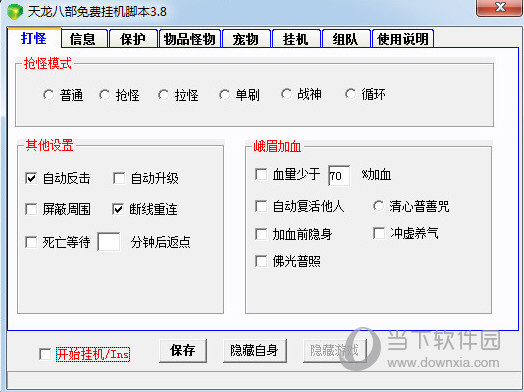The image size is (524, 392).
Task: Check the 死亡等待 checkbox
Action: click(31, 242)
